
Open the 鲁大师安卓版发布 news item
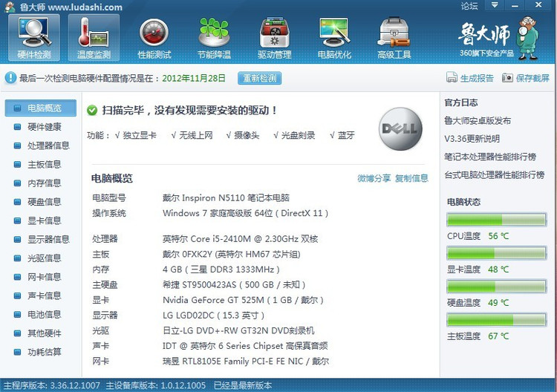478,121
